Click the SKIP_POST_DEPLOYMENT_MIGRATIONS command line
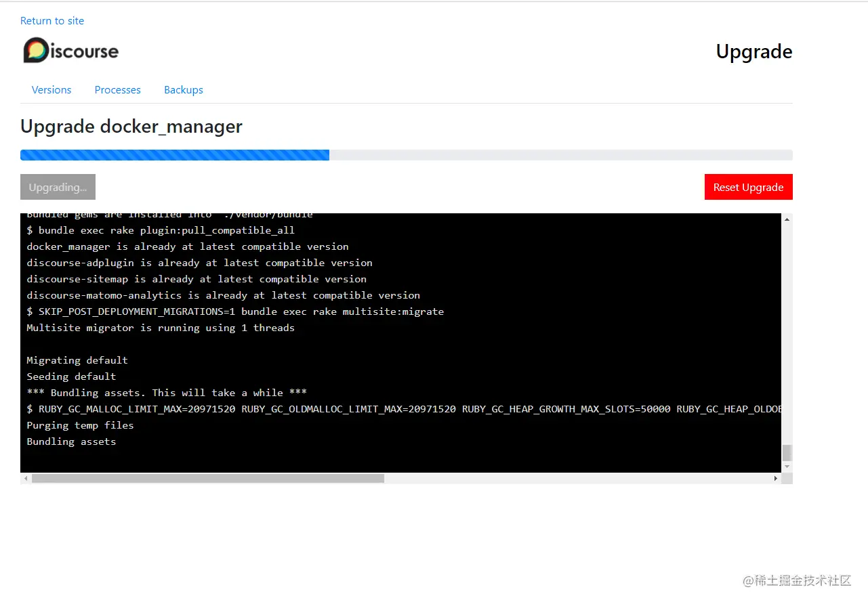Viewport: 868px width, 604px height. point(235,311)
